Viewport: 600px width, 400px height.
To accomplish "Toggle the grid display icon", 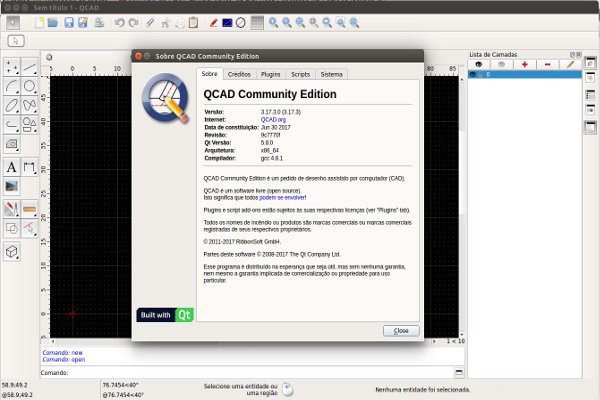I will 257,23.
